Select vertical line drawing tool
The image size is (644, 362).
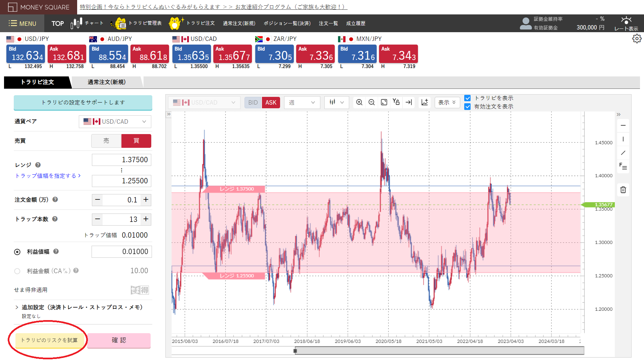pyautogui.click(x=623, y=139)
